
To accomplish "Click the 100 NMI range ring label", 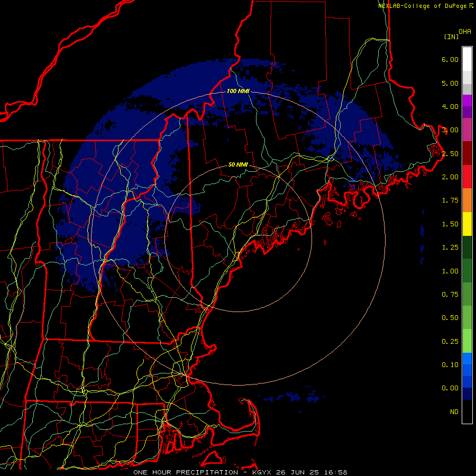I will point(238,91).
